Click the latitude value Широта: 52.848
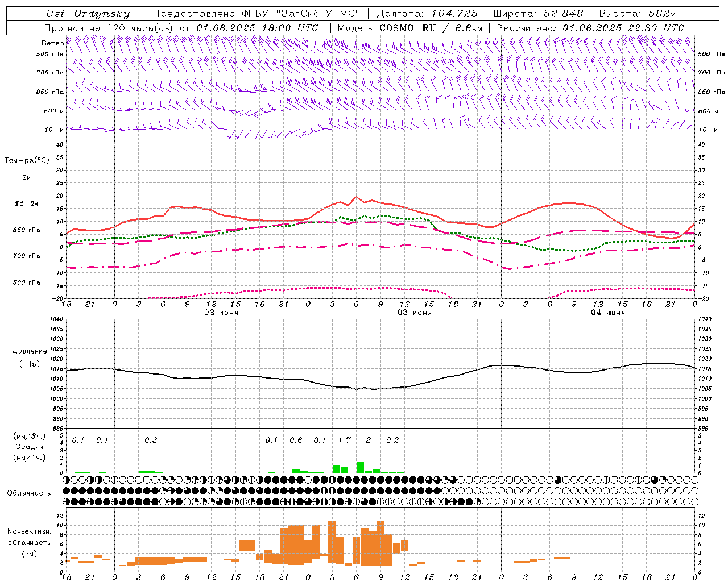Screen dimensions: 728x582 pyautogui.click(x=538, y=14)
